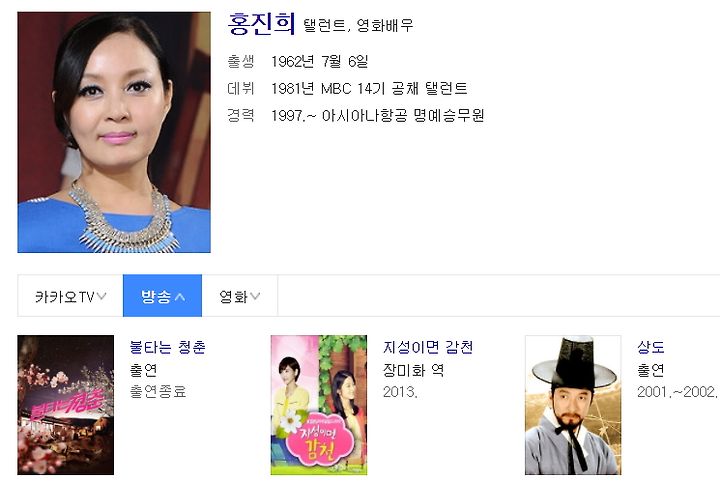
Task: Open the 카카오TV tab
Action: click(x=70, y=296)
